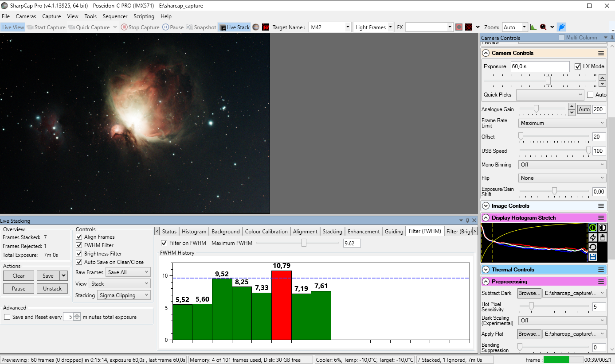Image resolution: width=615 pixels, height=364 pixels.
Task: Click the Exposure value input field
Action: (x=540, y=66)
